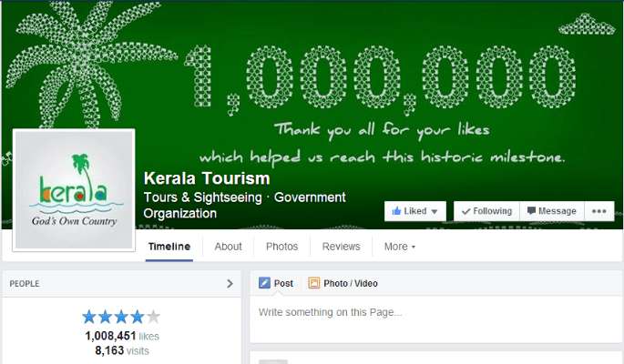Click the 8,163 visits link
The image size is (624, 364).
122,350
